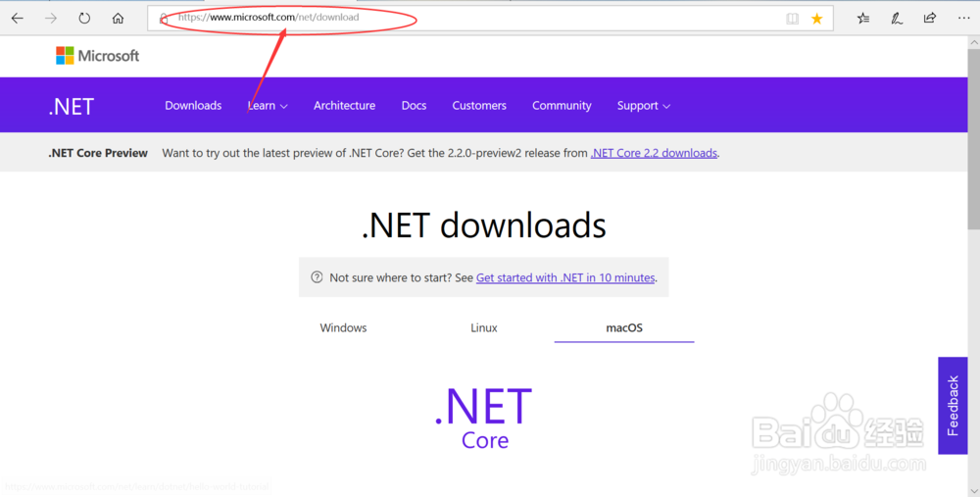Go to Docs in navigation
Screen dimensions: 980x497
pos(414,105)
